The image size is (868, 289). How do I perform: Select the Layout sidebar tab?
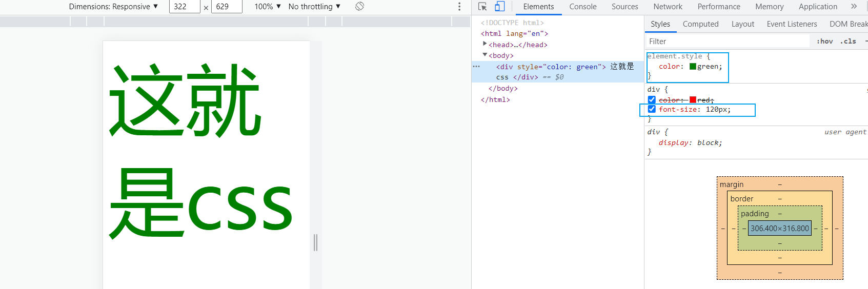click(742, 24)
